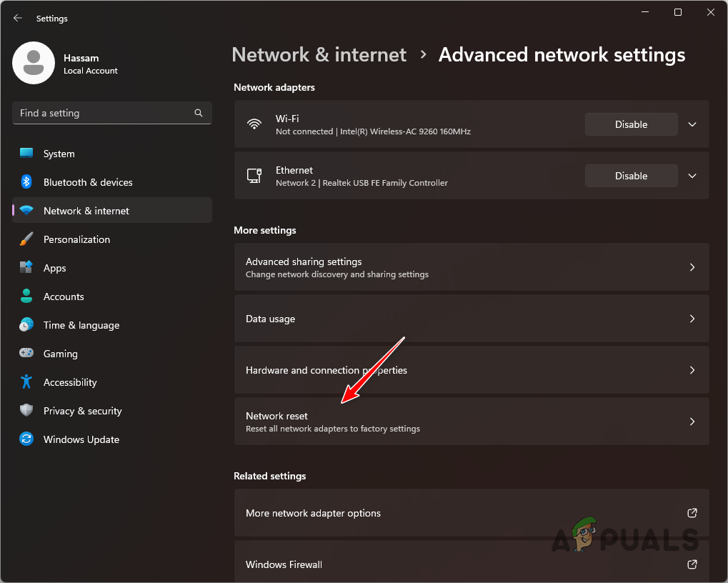The image size is (728, 583).
Task: Select the System icon in sidebar
Action: 26,154
